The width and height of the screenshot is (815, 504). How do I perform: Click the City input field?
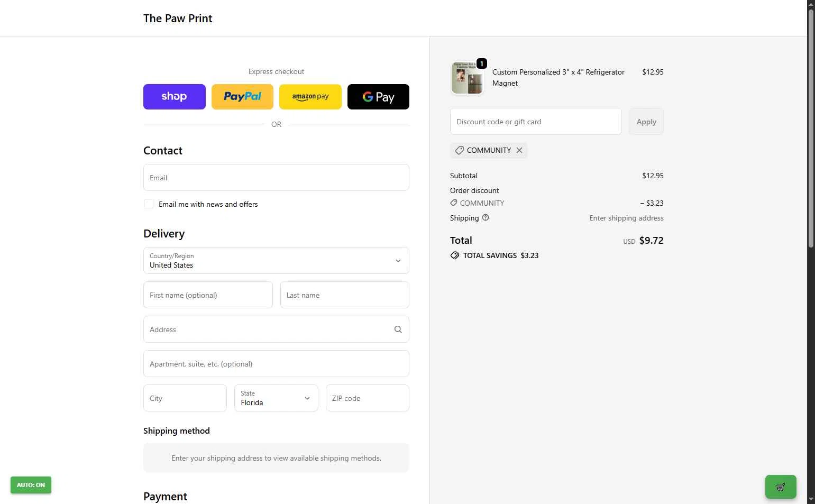click(185, 398)
